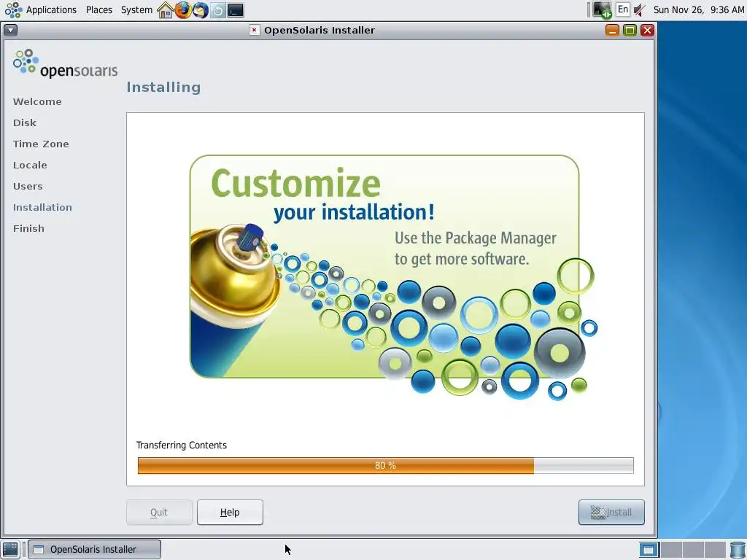Launch Firefox web browser from panel

[183, 10]
